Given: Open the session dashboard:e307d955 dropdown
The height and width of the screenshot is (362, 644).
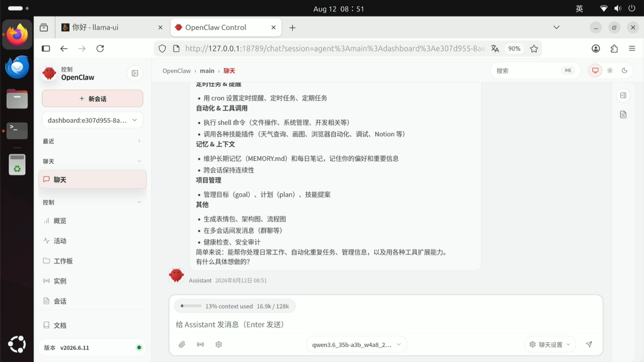Looking at the screenshot, I should pos(92,120).
